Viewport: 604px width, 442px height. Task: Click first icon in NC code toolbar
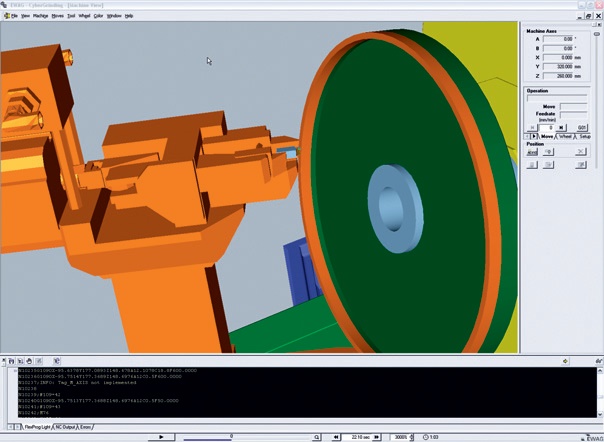click(12, 361)
